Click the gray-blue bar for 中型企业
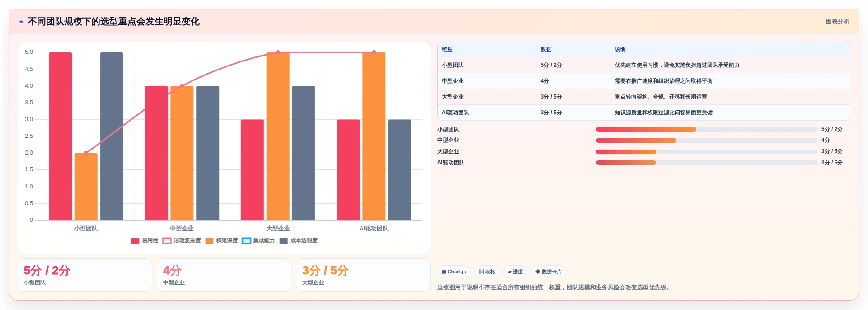The image size is (868, 310). click(207, 153)
